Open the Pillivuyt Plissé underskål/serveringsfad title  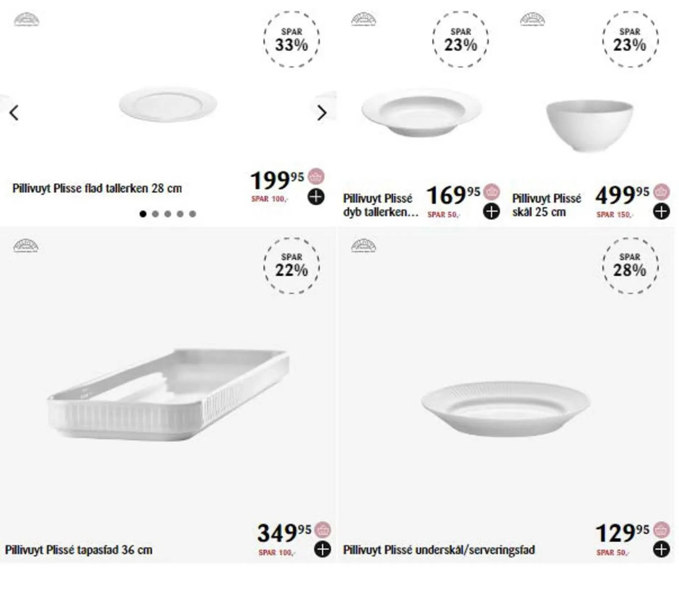[x=439, y=550]
